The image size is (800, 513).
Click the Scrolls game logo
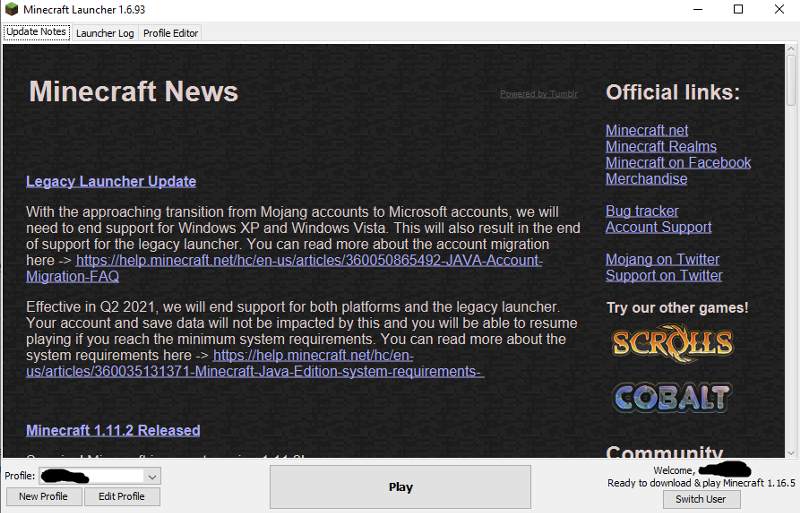(671, 343)
